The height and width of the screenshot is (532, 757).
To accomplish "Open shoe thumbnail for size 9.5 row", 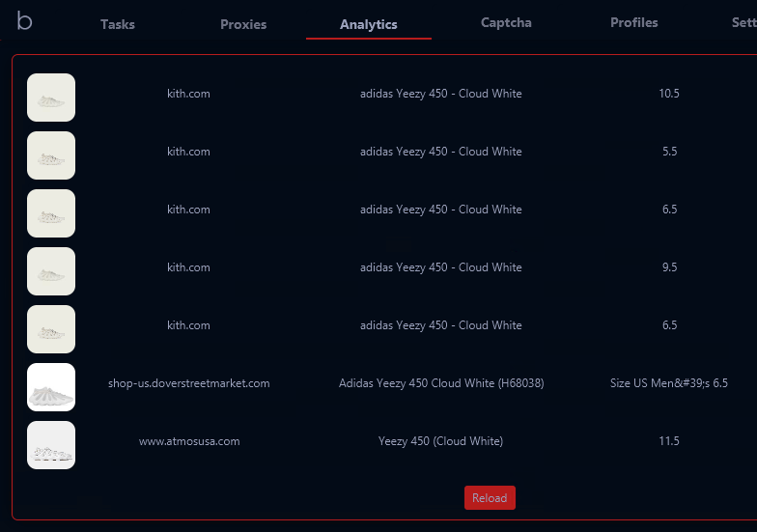I will point(51,271).
